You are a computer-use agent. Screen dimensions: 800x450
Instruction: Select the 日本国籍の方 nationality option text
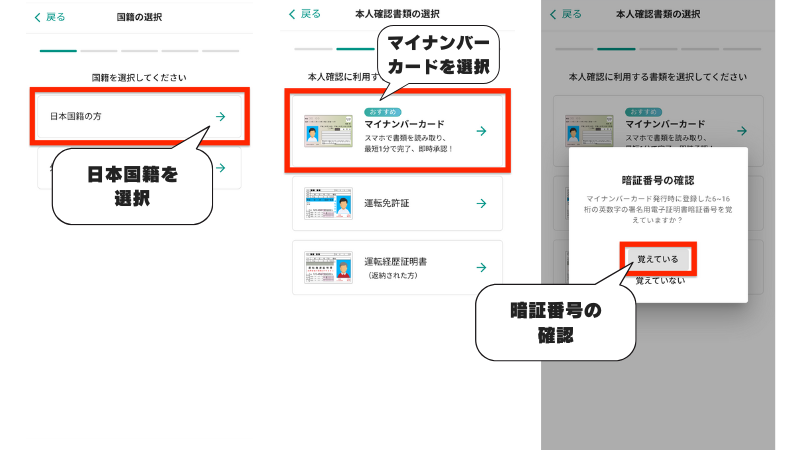pos(76,117)
